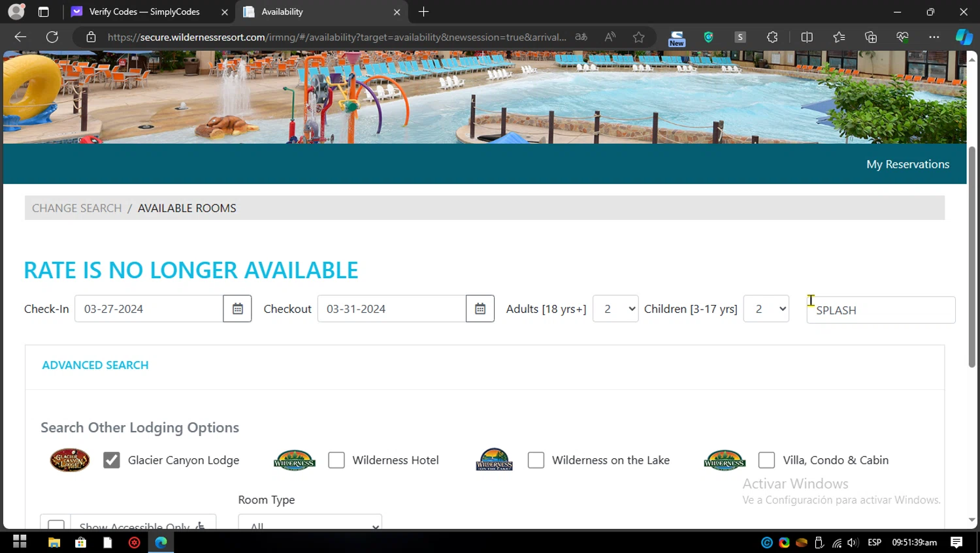Expand the Advanced Search section
This screenshot has width=980, height=553.
click(95, 365)
